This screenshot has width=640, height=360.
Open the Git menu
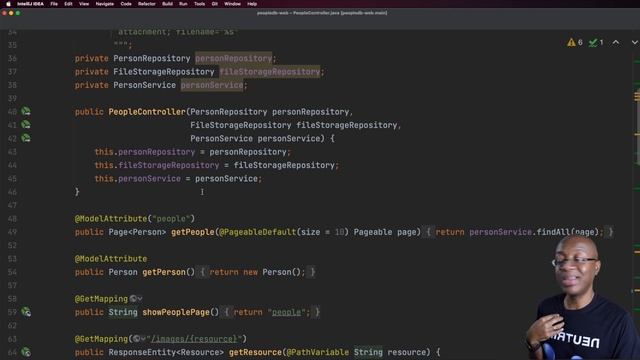coord(215,4)
